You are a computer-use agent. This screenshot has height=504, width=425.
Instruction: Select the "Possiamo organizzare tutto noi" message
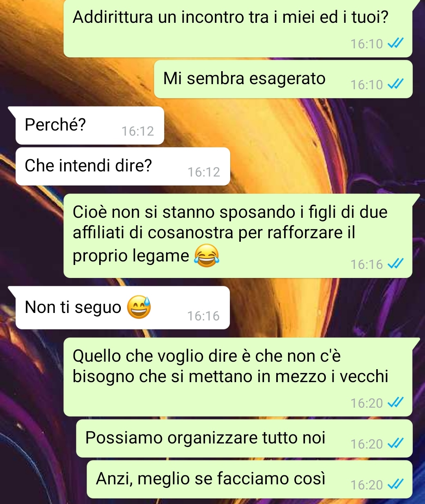tap(244, 438)
